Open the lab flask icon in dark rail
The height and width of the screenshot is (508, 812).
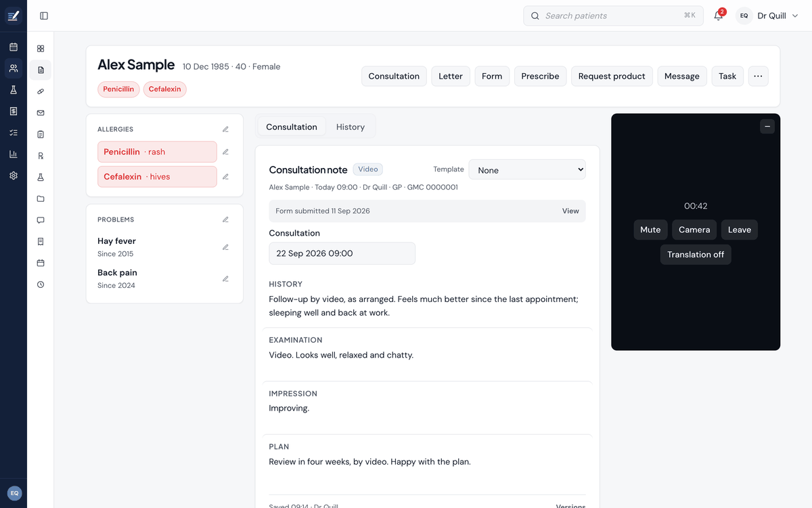pos(14,90)
